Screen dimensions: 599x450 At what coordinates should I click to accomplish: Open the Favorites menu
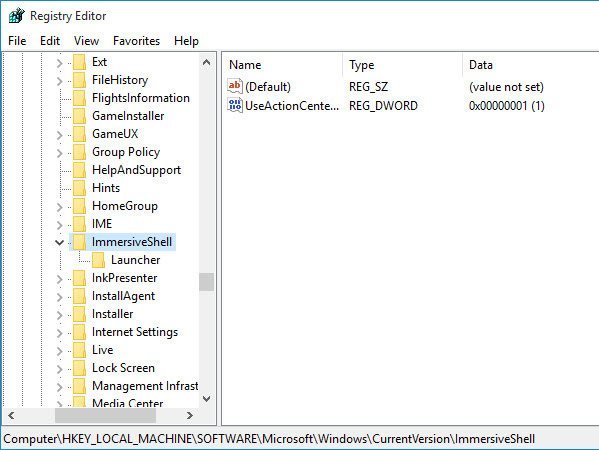[136, 41]
